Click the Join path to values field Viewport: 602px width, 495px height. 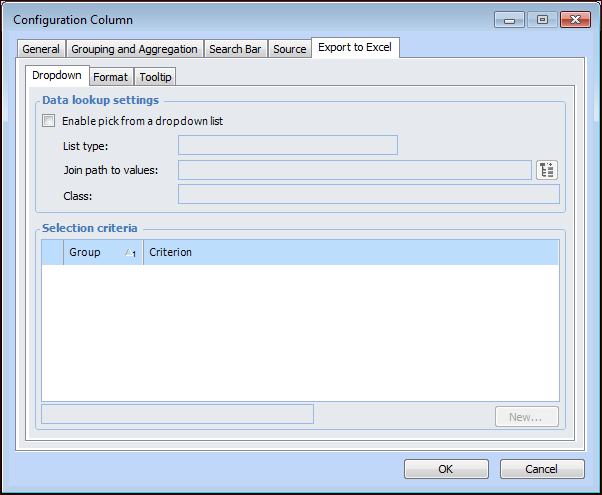(x=354, y=170)
